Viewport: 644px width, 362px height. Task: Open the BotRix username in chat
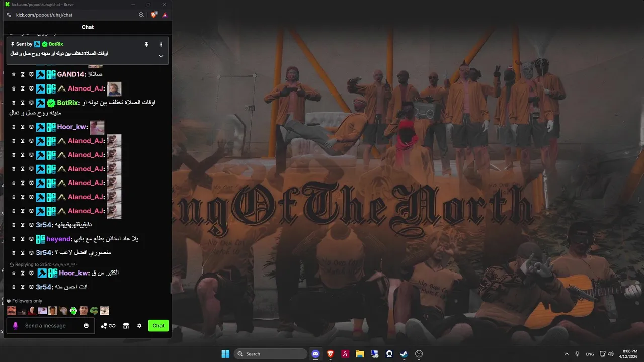68,103
